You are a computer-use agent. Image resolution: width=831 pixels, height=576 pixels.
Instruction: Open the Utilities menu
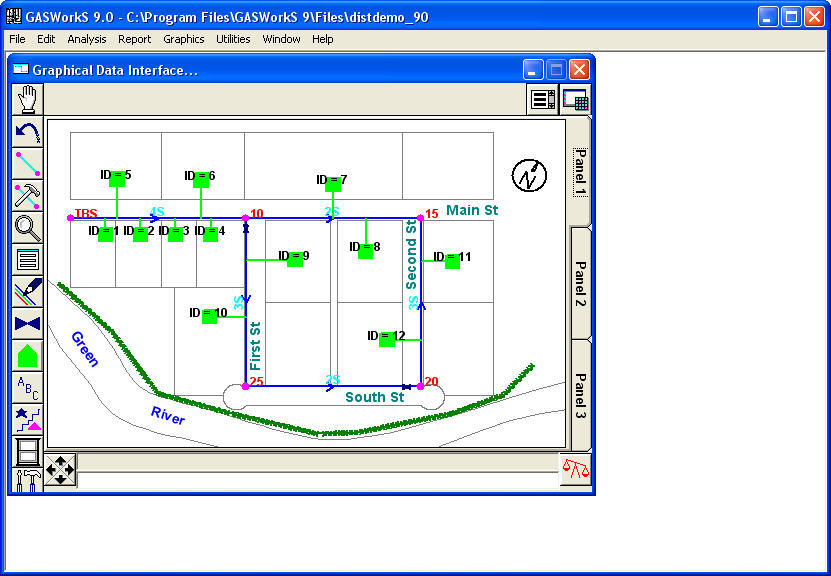pyautogui.click(x=233, y=39)
